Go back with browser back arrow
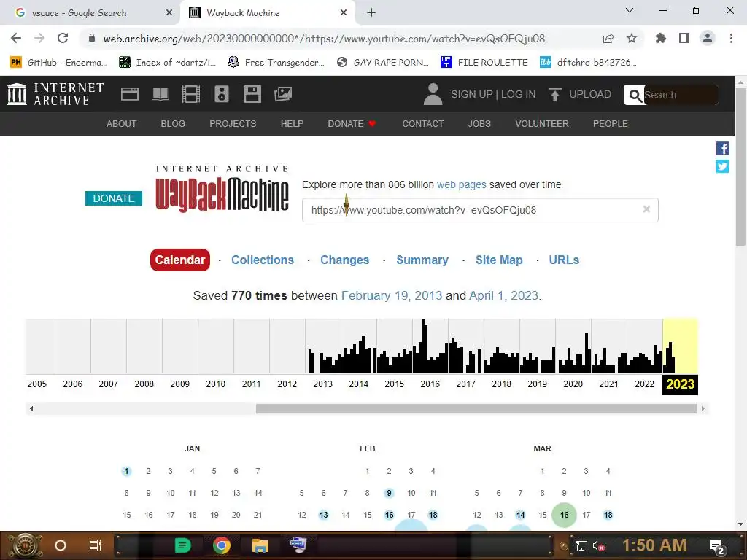 coord(16,38)
